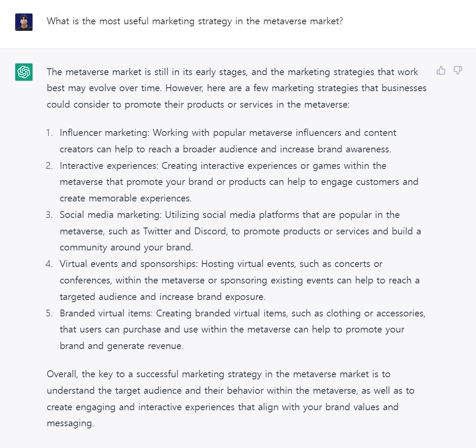Screen dimensions: 476x448
Task: Select the thumbs-down feedback control
Action: pyautogui.click(x=458, y=70)
